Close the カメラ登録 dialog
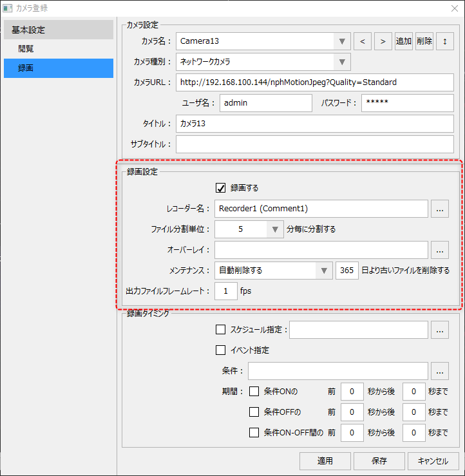 [x=455, y=8]
